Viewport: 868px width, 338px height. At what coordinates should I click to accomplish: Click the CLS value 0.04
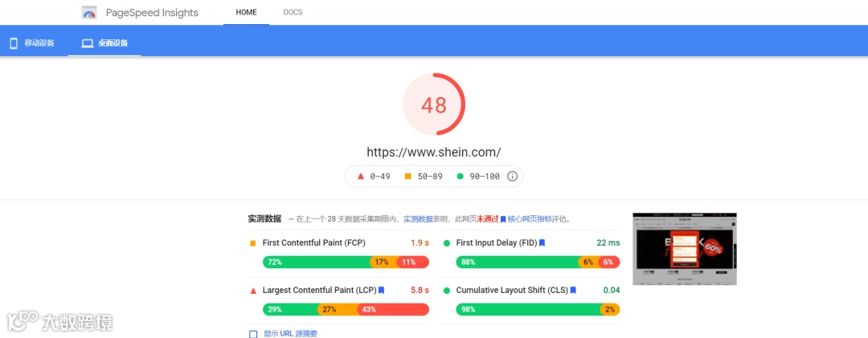(x=612, y=290)
